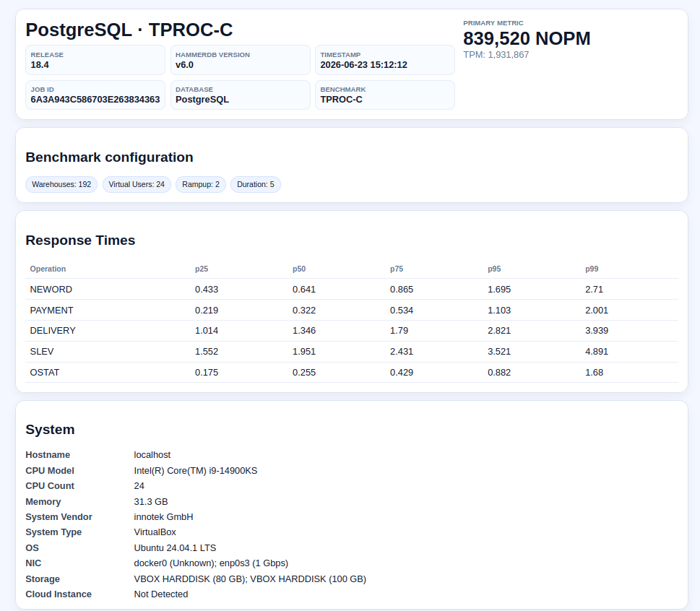Select DELIVERY p50 value 1.346
Screen dimensions: 700x611
tap(304, 330)
